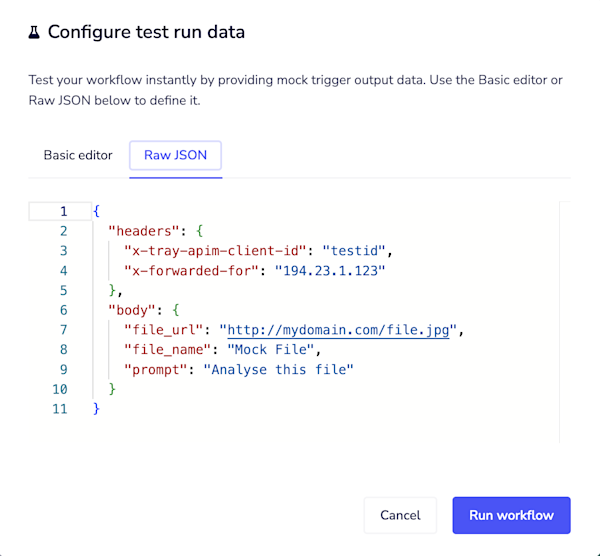Click the "Analyse this file" prompt value
Screen dimensions: 600x556
coord(279,370)
